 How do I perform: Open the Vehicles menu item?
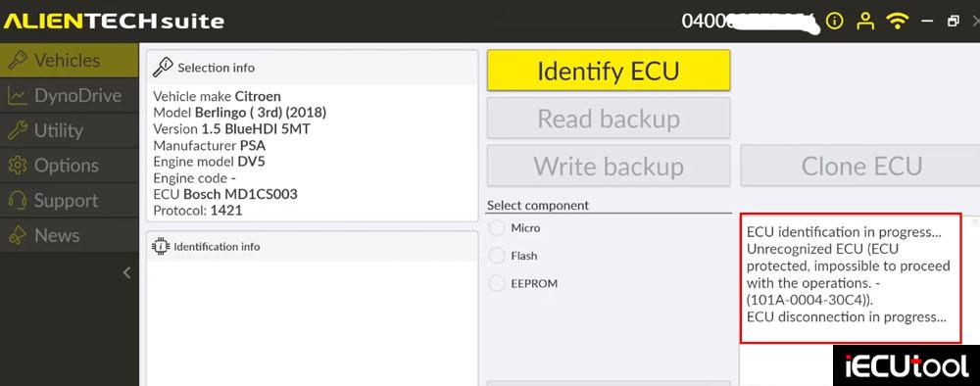pyautogui.click(x=70, y=61)
